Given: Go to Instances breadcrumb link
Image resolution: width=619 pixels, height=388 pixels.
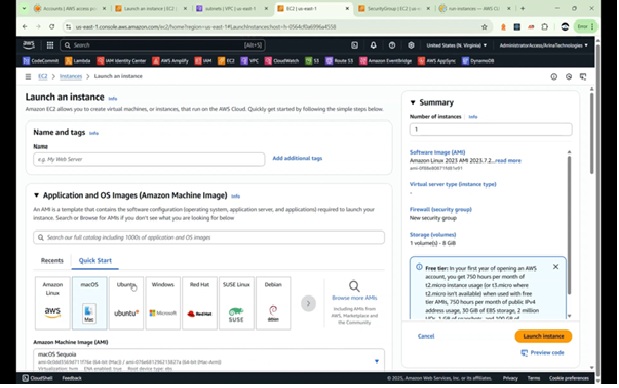Looking at the screenshot, I should click(71, 76).
